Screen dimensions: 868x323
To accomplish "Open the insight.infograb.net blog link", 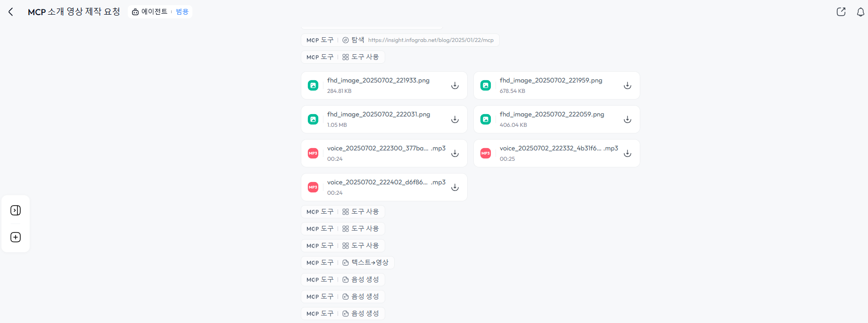I will 431,40.
